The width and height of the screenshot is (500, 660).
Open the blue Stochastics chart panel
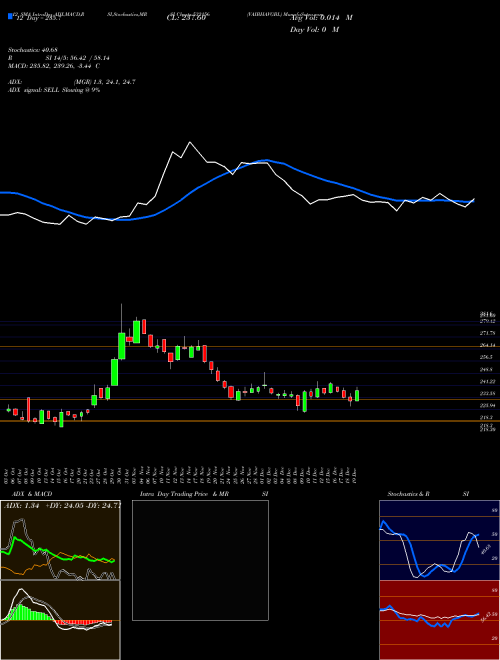tap(439, 540)
